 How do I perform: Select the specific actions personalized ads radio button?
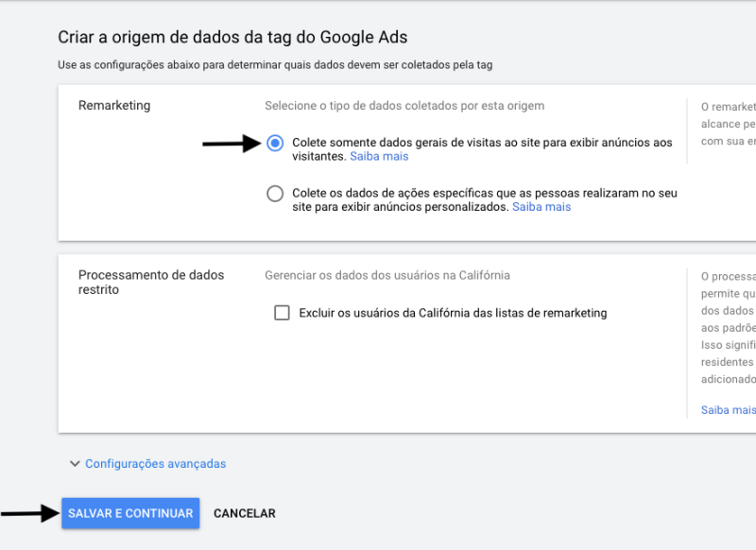[275, 194]
